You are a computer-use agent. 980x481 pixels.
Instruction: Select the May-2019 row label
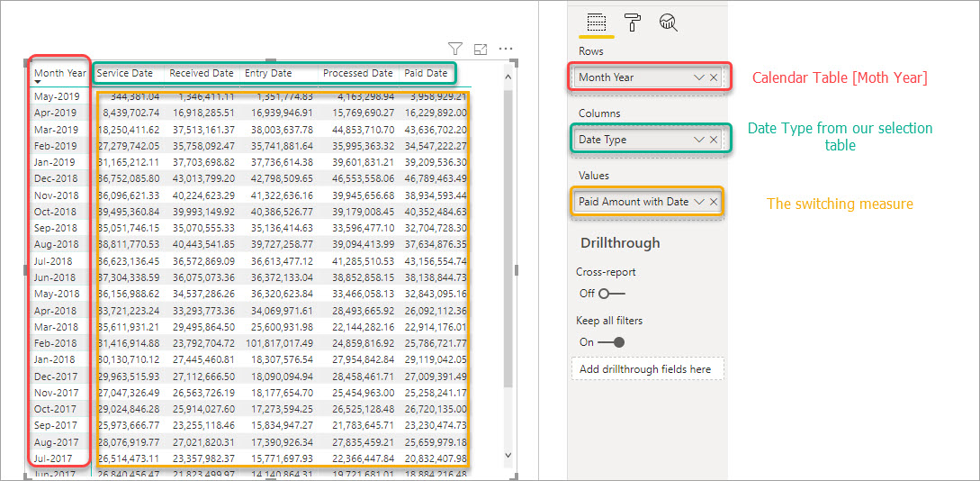[55, 97]
